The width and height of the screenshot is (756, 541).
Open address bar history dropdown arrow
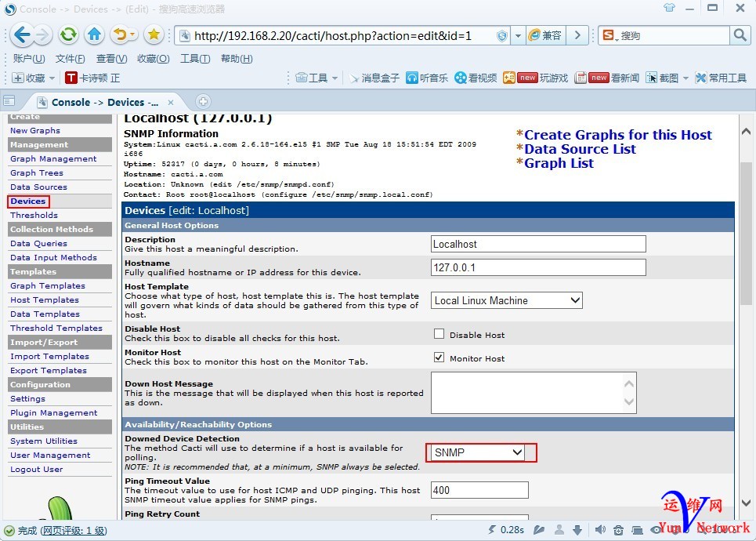518,35
